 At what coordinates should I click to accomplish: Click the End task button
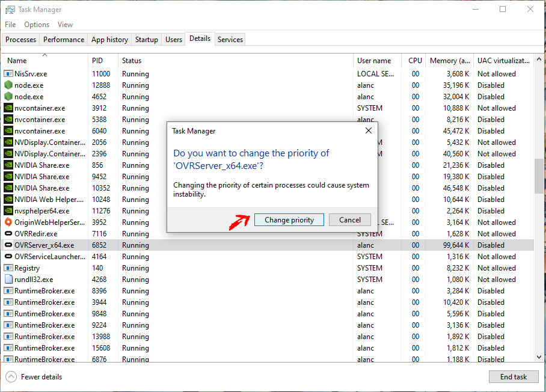coord(514,377)
